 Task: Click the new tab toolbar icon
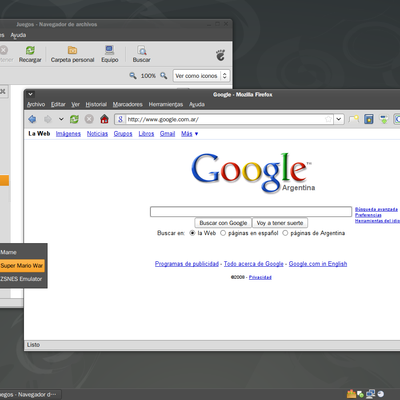[354, 119]
